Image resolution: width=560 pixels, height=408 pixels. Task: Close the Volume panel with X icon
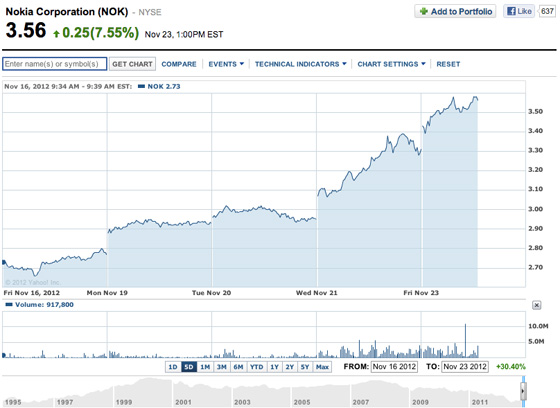(x=536, y=305)
